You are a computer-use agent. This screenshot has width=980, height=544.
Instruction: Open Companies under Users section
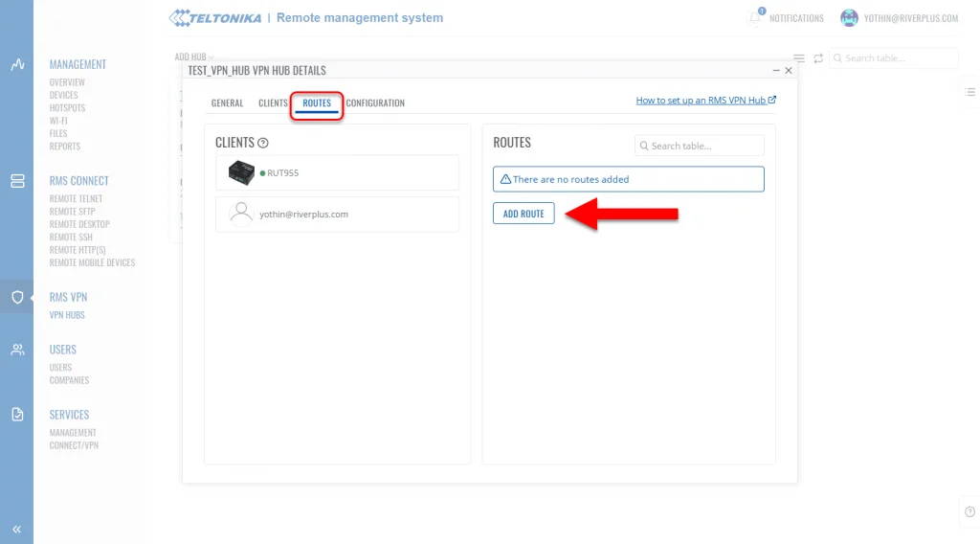(69, 380)
